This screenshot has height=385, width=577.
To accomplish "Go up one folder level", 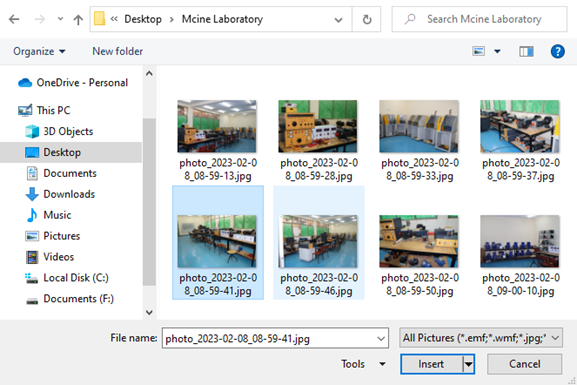I will 78,19.
